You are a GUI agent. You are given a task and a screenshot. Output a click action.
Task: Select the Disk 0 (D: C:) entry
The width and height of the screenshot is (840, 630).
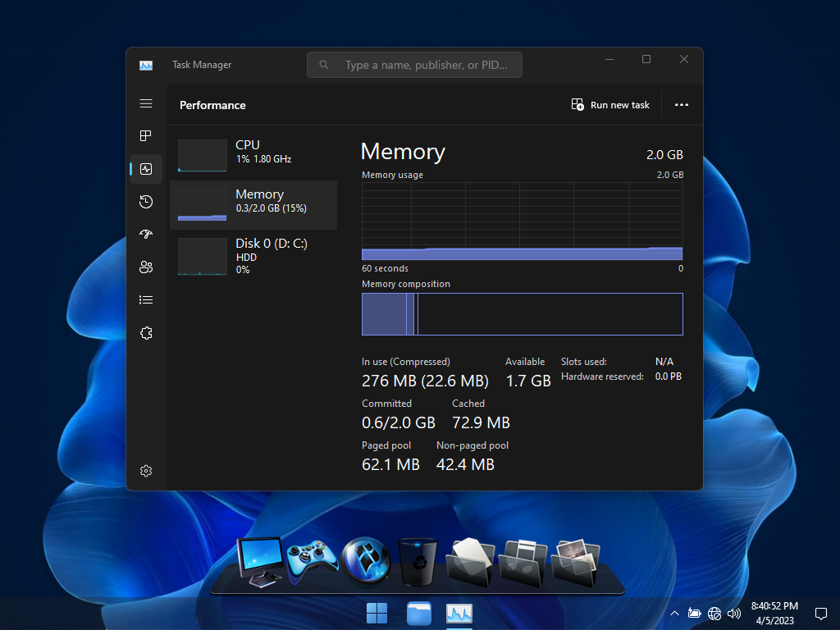coord(253,256)
